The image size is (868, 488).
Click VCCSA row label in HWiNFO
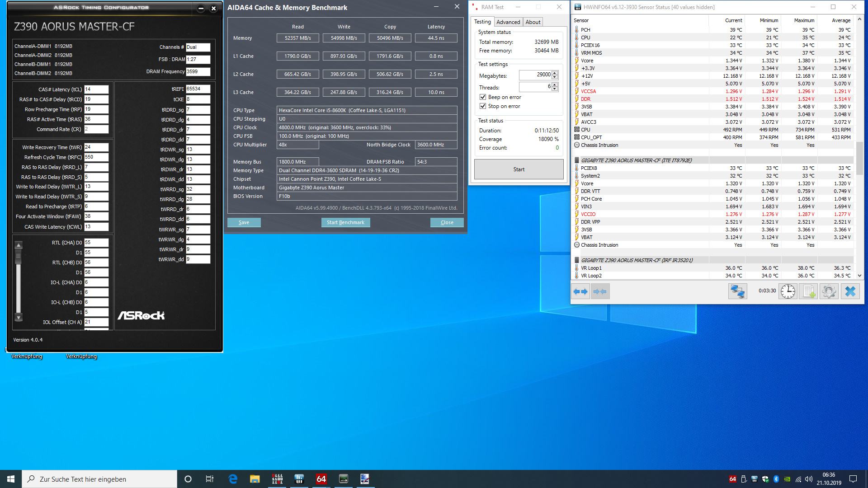click(x=588, y=91)
